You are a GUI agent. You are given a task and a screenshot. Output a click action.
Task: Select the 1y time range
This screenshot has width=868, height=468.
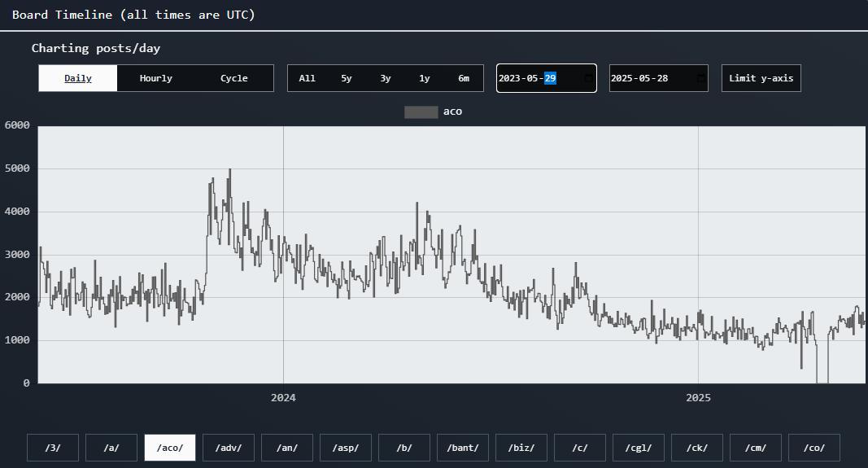(x=425, y=78)
